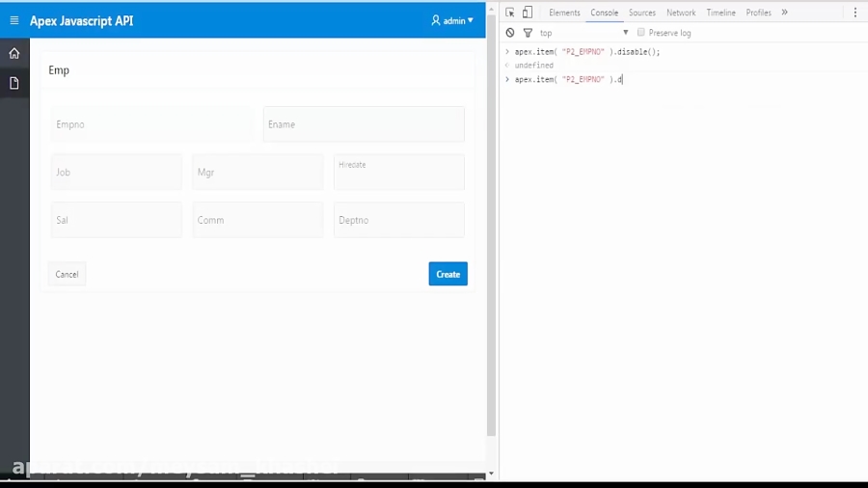Focus the Comm input field

[258, 220]
